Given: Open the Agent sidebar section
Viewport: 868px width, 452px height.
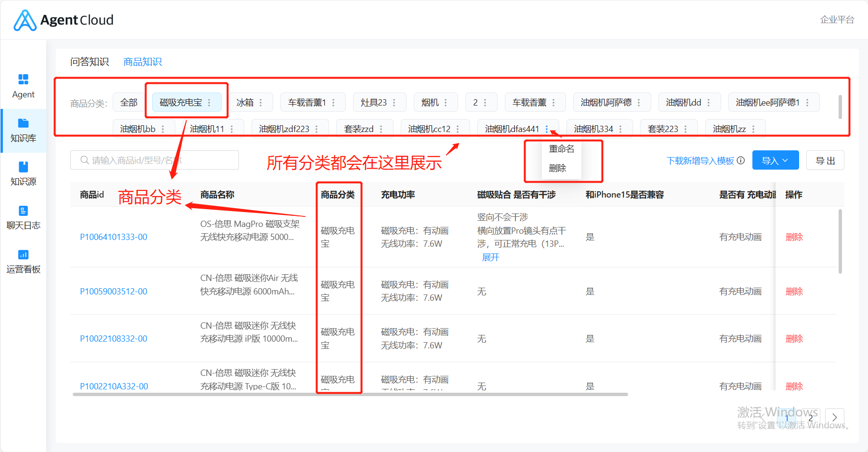Looking at the screenshot, I should (x=23, y=87).
